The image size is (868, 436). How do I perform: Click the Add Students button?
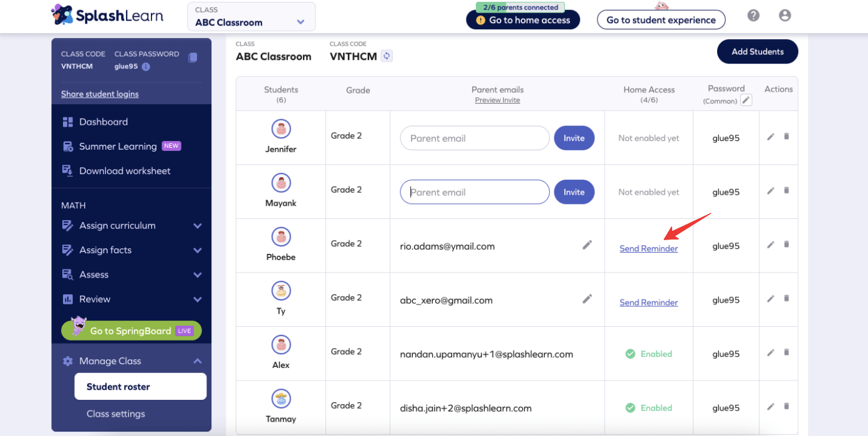(757, 51)
